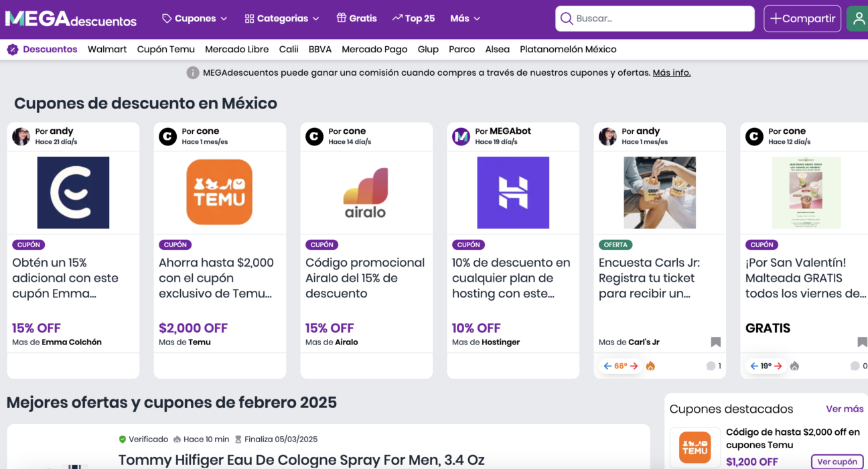Expand the Cupones dropdown menu
The height and width of the screenshot is (469, 868).
click(195, 19)
